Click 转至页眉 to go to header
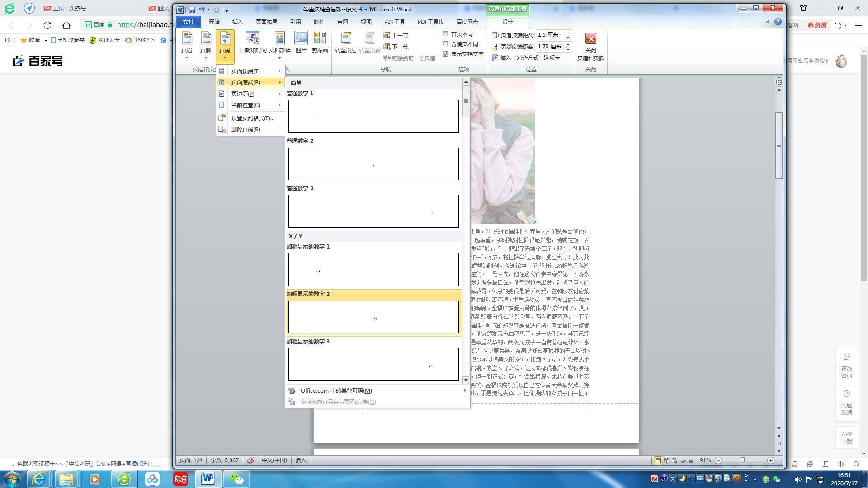The height and width of the screenshot is (488, 868). coord(345,43)
